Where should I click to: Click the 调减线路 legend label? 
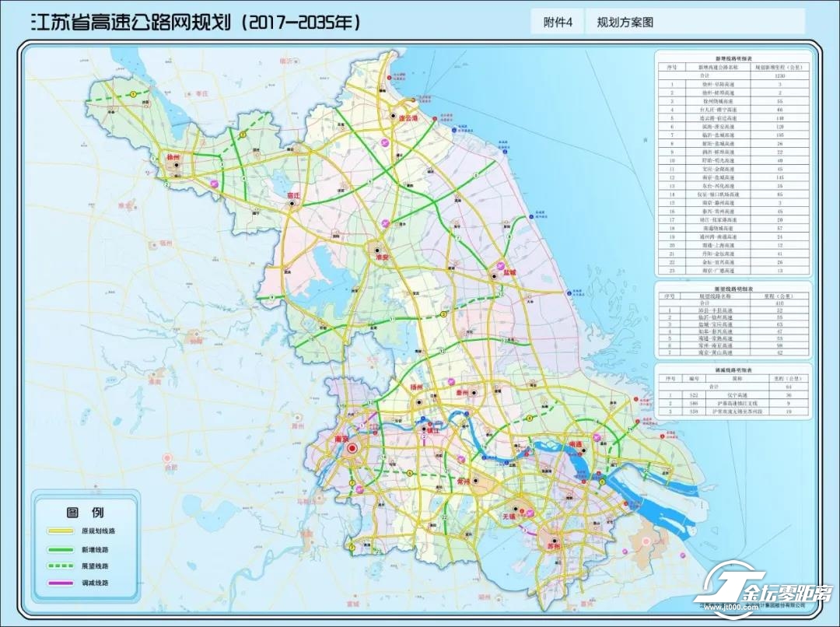point(96,583)
